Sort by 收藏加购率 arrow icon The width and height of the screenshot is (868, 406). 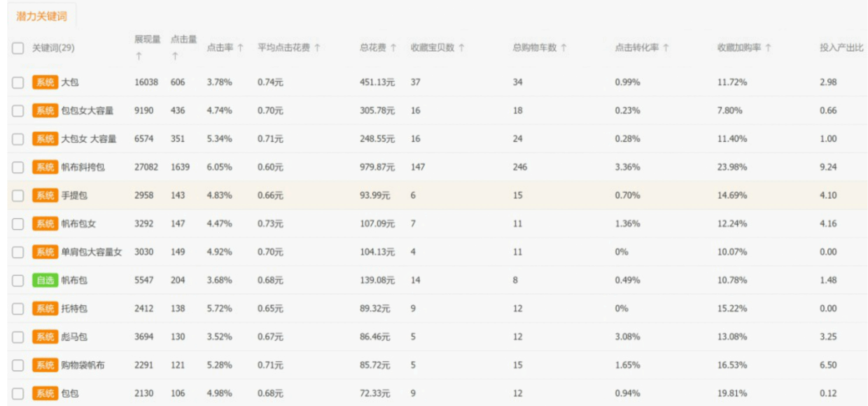coord(768,48)
